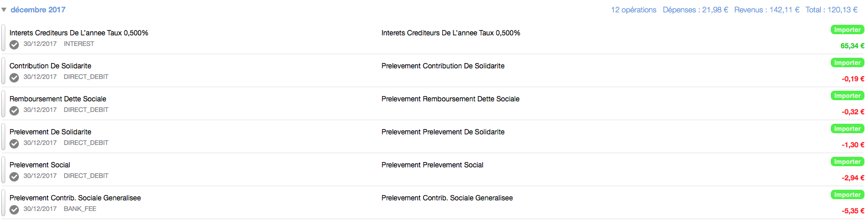Click checkmark icon of Prelevement De Solidarite

[15, 143]
